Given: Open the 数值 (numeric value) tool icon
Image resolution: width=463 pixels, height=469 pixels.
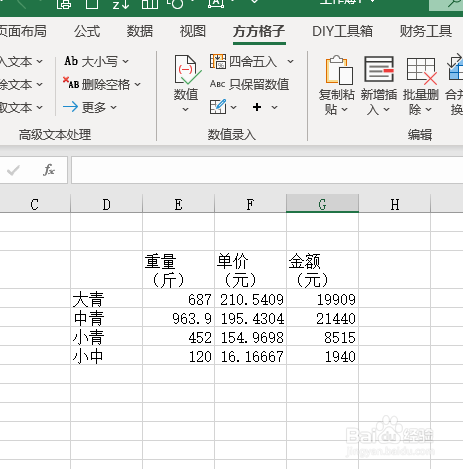Looking at the screenshot, I should [187, 70].
